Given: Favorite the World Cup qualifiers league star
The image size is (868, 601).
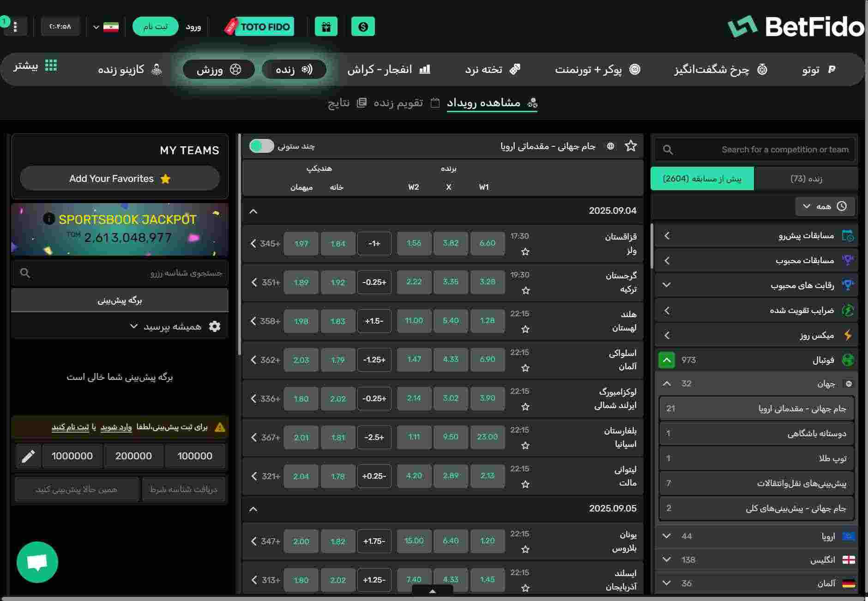Looking at the screenshot, I should pyautogui.click(x=631, y=146).
